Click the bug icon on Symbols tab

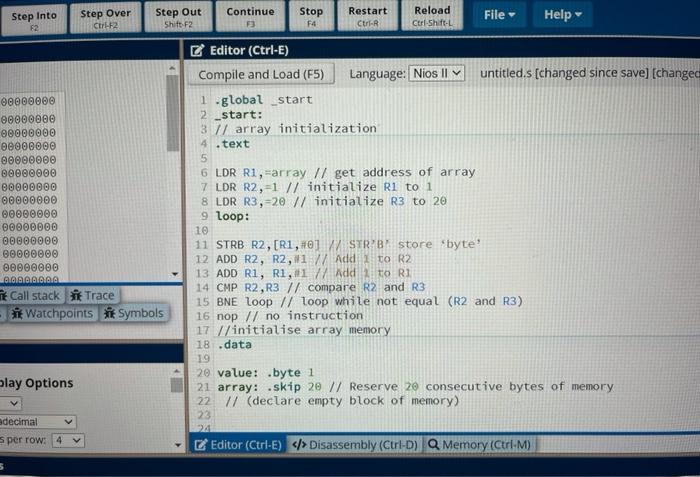pyautogui.click(x=109, y=313)
